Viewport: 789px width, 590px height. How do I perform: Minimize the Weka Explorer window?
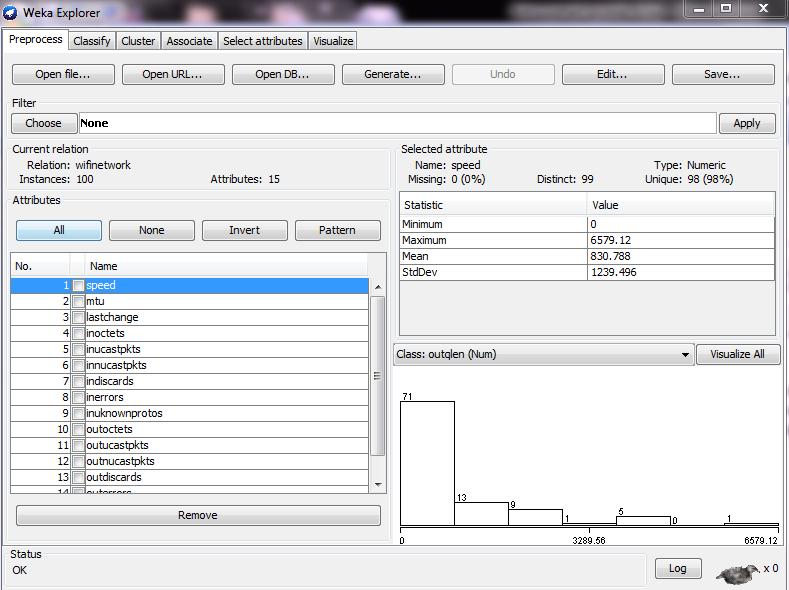tap(699, 9)
